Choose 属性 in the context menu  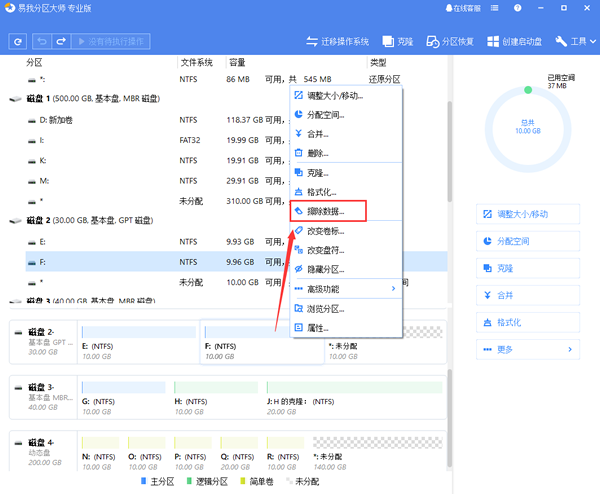pos(346,328)
